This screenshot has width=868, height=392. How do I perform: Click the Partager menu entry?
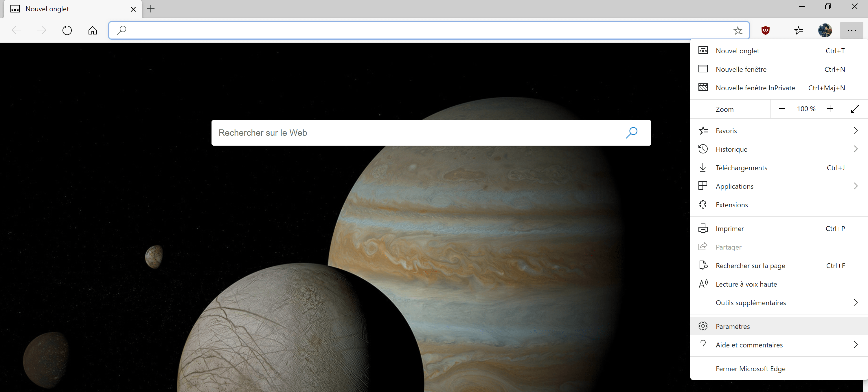click(779, 247)
